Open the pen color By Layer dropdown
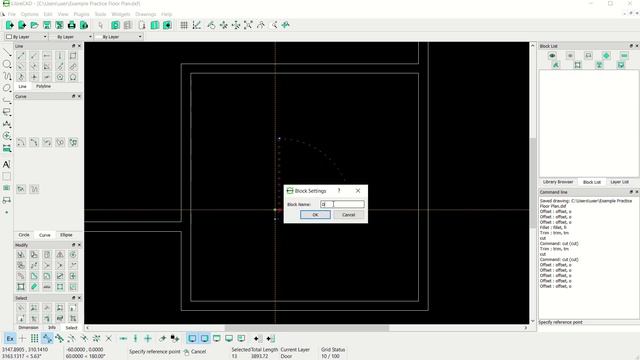 pyautogui.click(x=27, y=37)
